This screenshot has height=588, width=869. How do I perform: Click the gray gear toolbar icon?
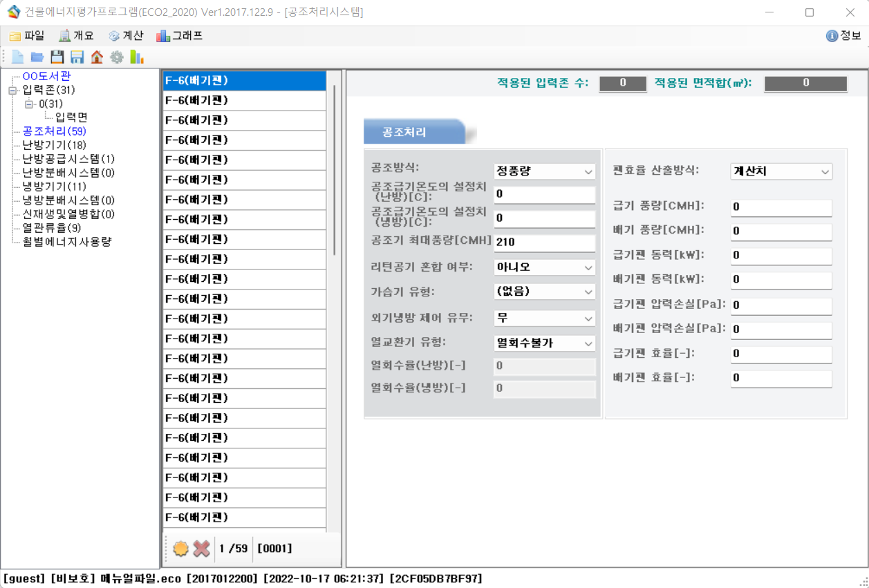tap(117, 57)
